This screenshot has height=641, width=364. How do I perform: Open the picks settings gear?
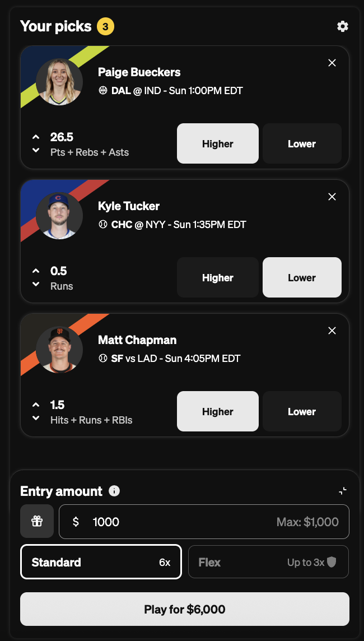click(x=342, y=26)
